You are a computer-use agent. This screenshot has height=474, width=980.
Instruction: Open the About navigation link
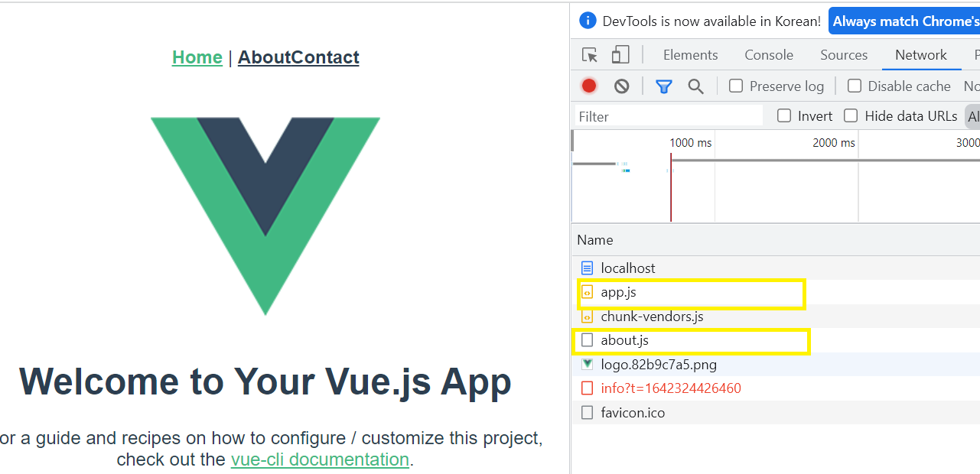265,57
